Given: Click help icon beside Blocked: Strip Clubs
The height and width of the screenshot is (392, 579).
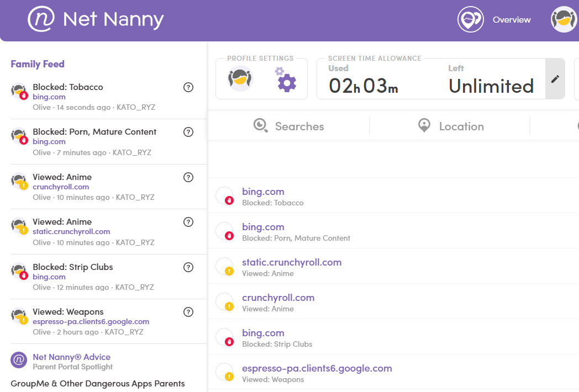Looking at the screenshot, I should click(x=188, y=267).
